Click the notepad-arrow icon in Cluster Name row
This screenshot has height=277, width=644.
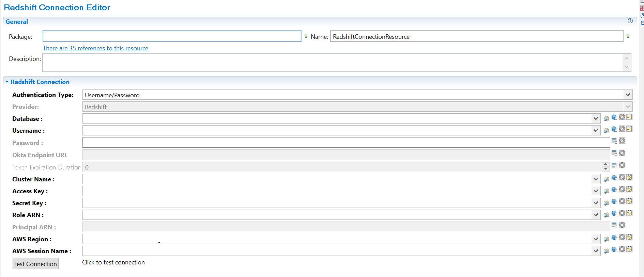click(629, 177)
